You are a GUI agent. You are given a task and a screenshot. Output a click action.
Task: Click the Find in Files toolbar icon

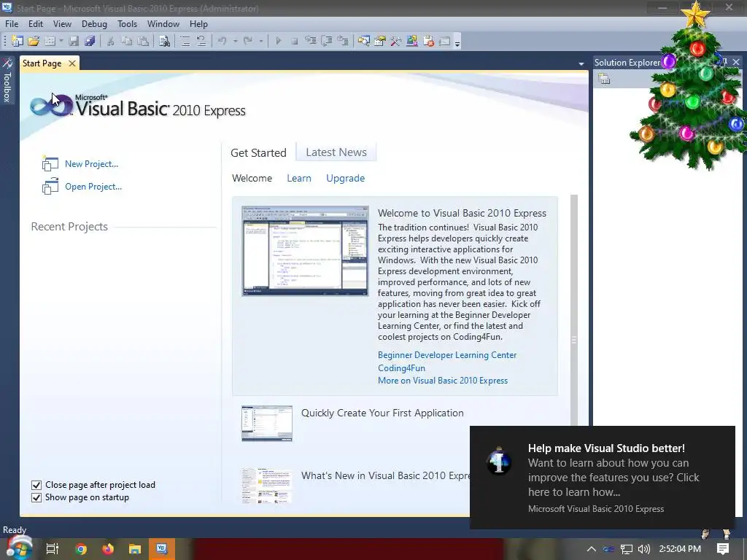pos(164,42)
